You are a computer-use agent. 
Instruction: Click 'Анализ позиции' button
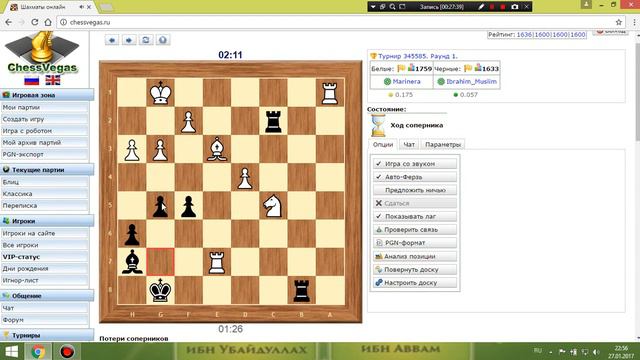point(415,256)
